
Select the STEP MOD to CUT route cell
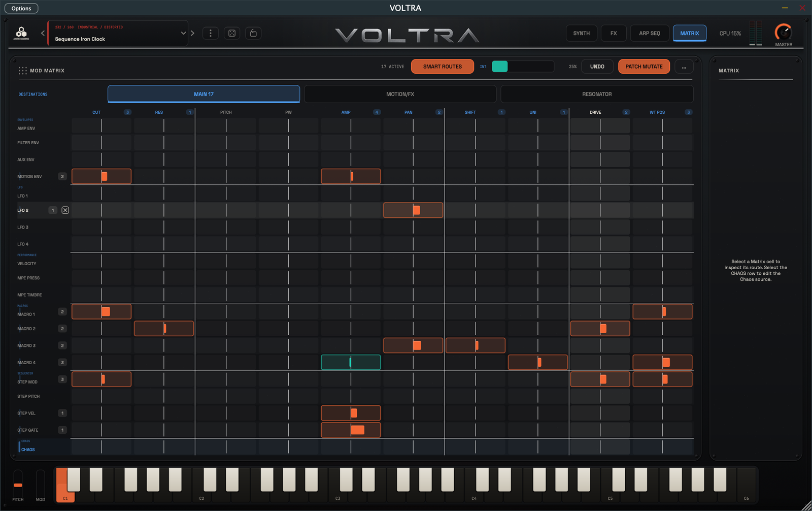pyautogui.click(x=101, y=379)
